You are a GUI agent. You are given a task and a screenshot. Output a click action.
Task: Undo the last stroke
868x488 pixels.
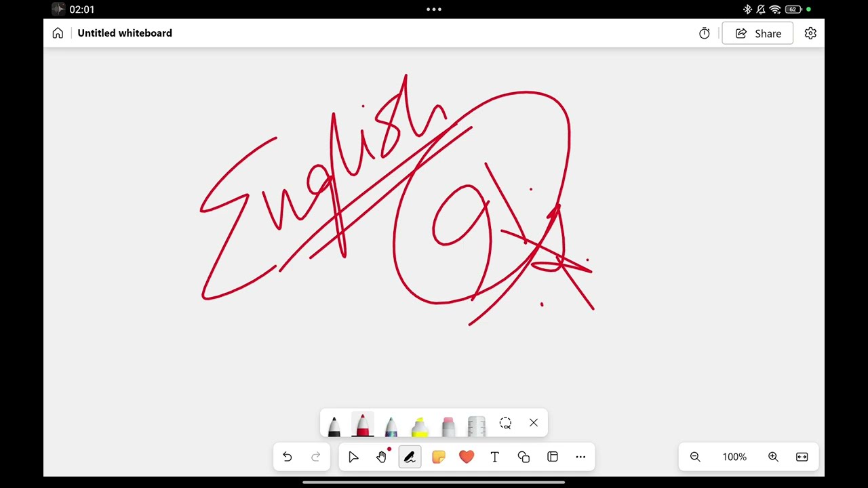(288, 457)
